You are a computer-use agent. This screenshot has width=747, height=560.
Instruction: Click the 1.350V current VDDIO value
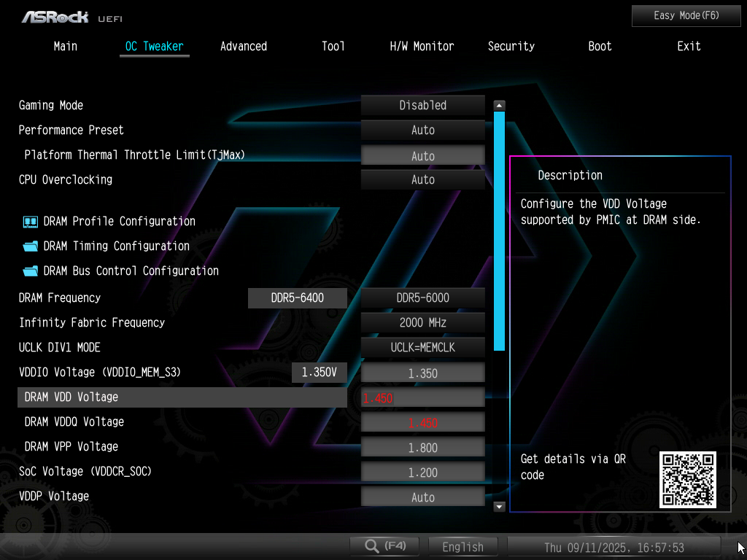click(320, 373)
